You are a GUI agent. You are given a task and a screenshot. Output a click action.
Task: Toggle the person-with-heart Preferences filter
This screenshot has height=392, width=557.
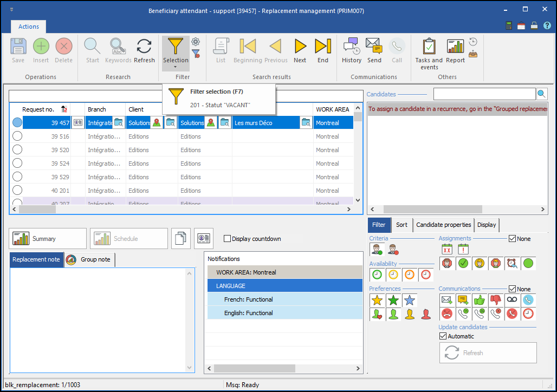click(377, 314)
